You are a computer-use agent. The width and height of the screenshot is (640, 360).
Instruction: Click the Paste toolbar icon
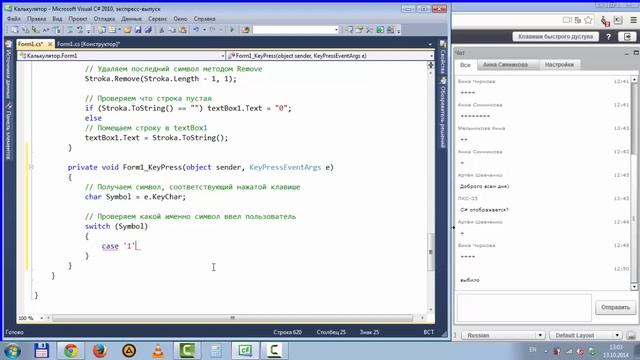pos(182,30)
